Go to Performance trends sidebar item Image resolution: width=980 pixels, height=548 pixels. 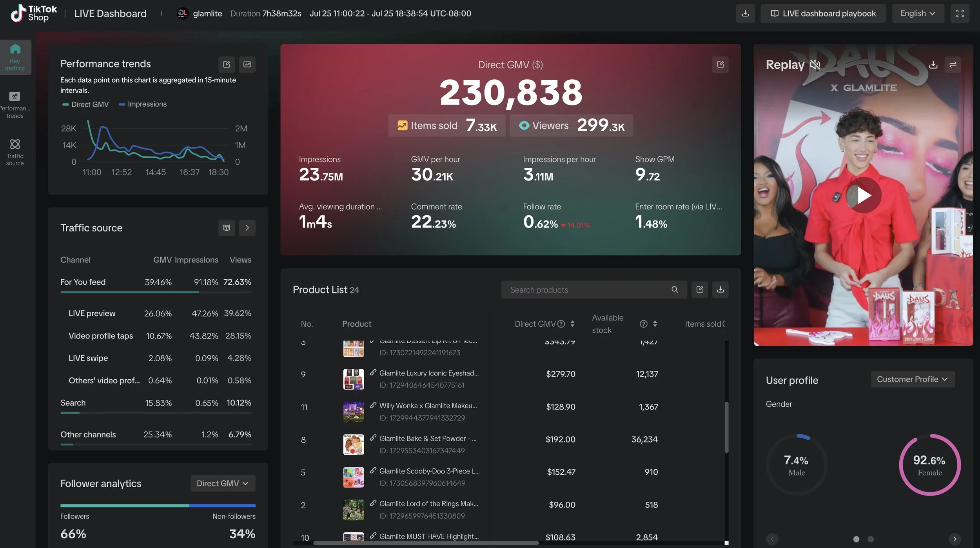tap(15, 105)
